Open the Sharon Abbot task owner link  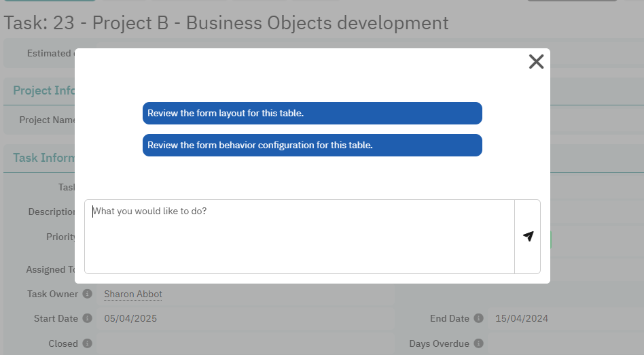(133, 294)
